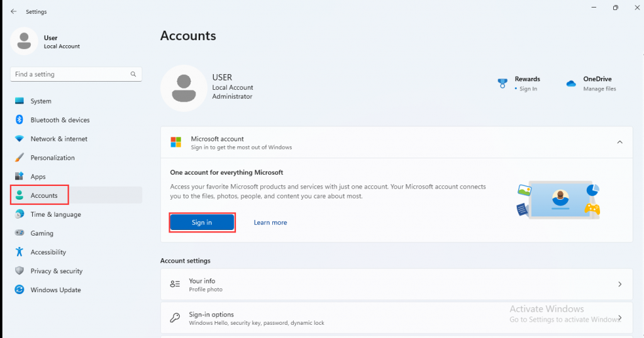Click the User Local Account name
The height and width of the screenshot is (338, 644).
coord(62,42)
